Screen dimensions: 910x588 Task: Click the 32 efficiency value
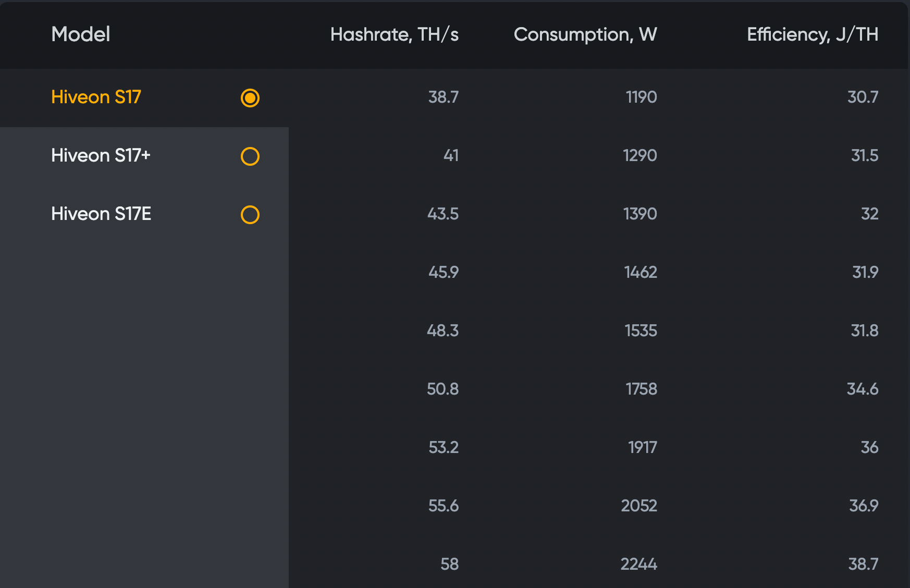tap(870, 214)
